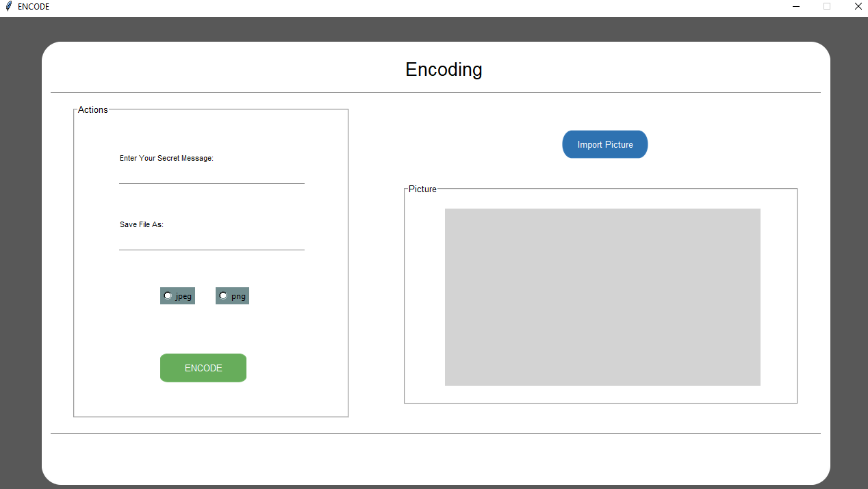Click the Actions frame title

tap(92, 109)
